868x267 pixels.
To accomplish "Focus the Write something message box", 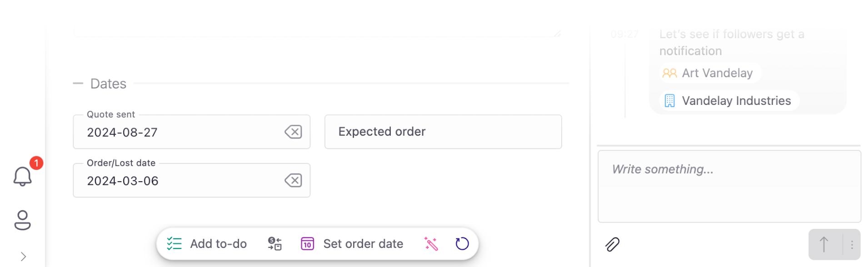I will pyautogui.click(x=728, y=186).
